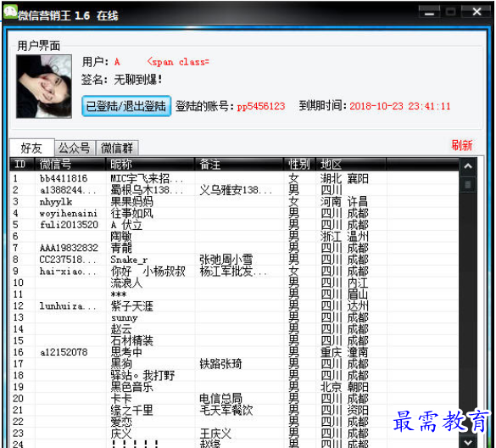Click region 湖北 襄阳
Image resolution: width=496 pixels, height=448 pixels.
click(344, 178)
